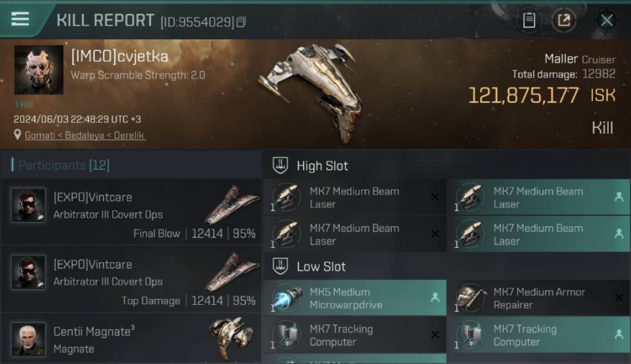Select MK7 Medium Armor Repairer module
Image resolution: width=631 pixels, height=364 pixels.
[x=538, y=298]
